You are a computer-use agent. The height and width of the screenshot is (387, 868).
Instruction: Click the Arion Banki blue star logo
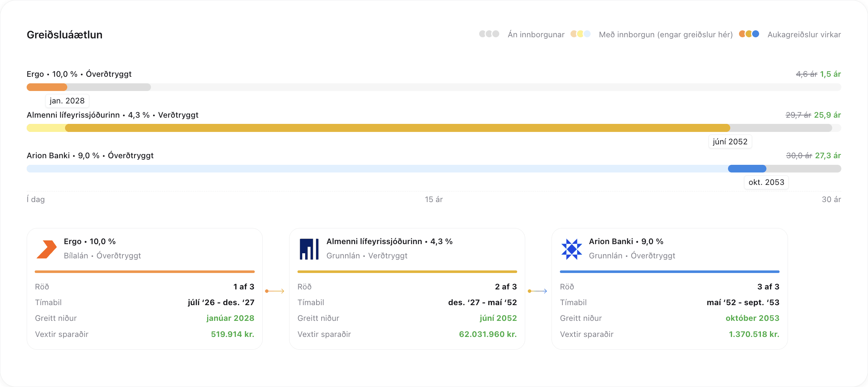(572, 249)
